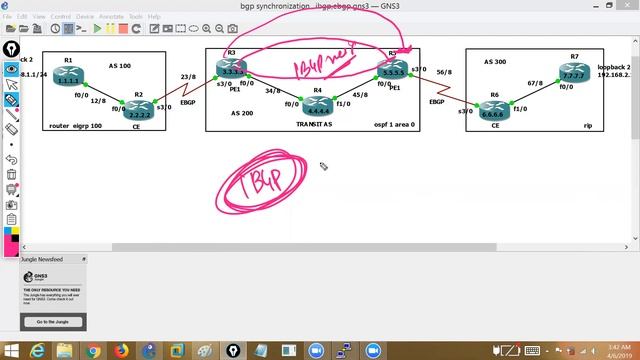This screenshot has height=360, width=640.
Task: Open the Control menu
Action: click(60, 17)
